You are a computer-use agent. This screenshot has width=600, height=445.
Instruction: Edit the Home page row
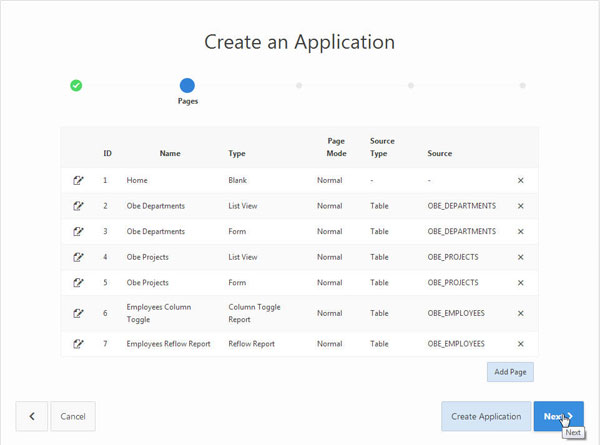click(x=78, y=180)
